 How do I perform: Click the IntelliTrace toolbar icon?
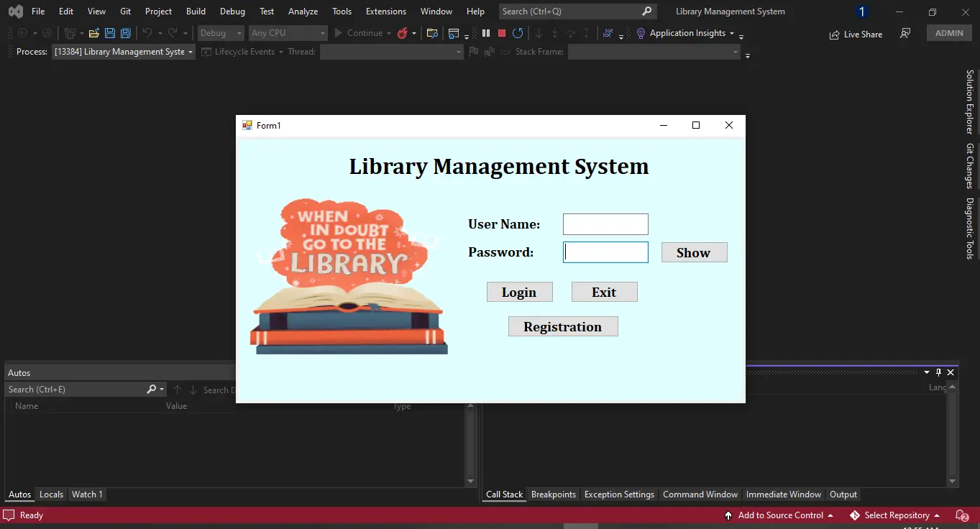(x=608, y=33)
